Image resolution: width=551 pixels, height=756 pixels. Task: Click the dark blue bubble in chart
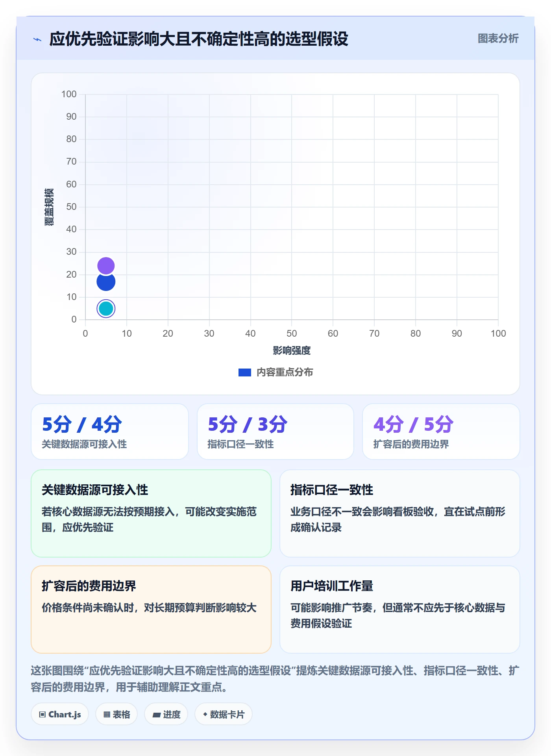pyautogui.click(x=106, y=282)
